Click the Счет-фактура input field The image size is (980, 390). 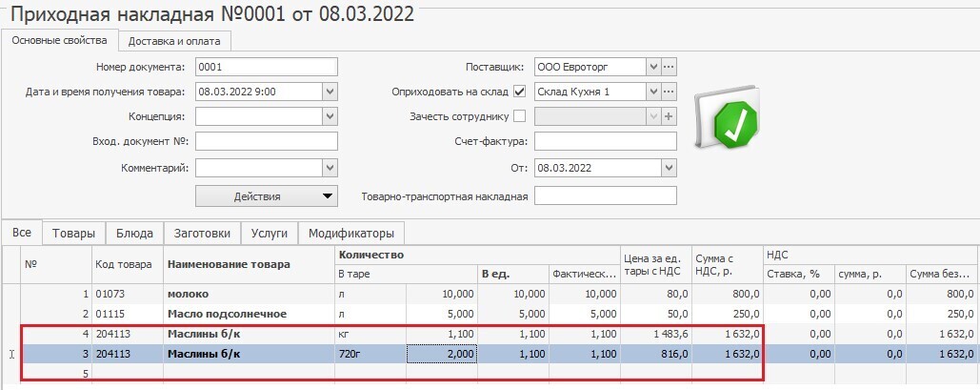click(605, 142)
